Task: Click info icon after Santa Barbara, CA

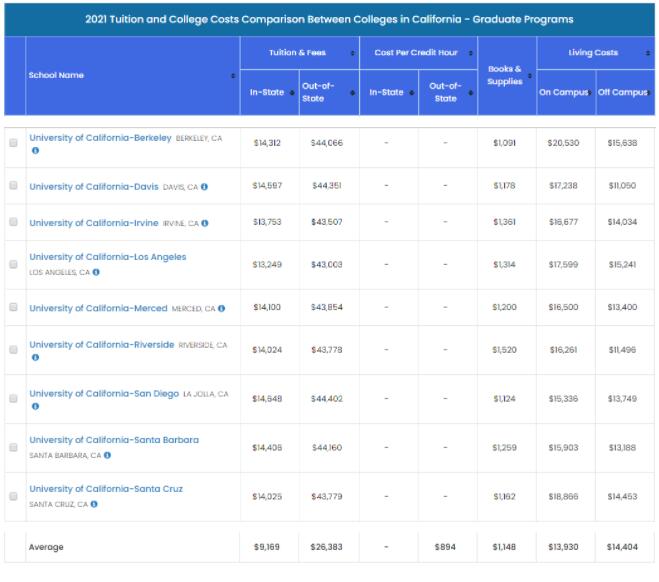Action: click(x=107, y=455)
